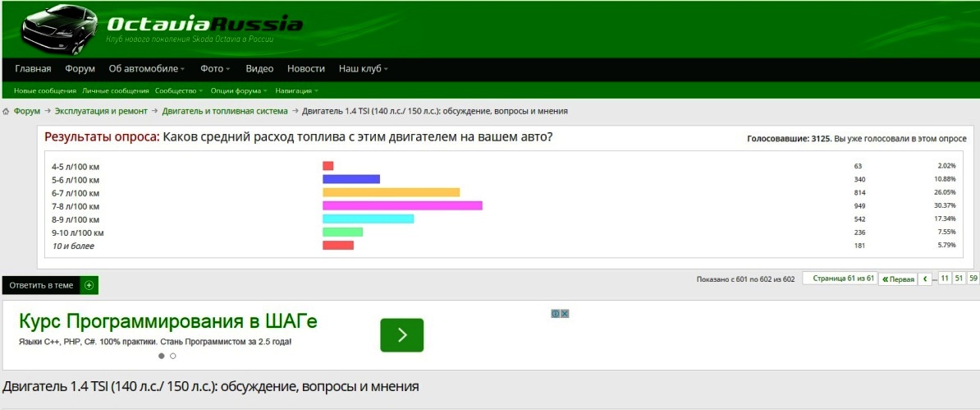Screen dimensions: 980x410
Task: Go to page 59
Action: point(973,279)
